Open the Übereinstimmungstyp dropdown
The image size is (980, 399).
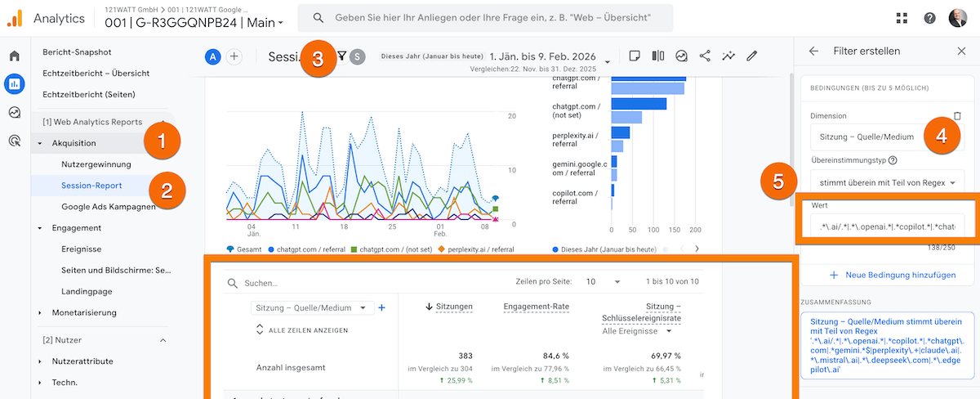tap(888, 182)
